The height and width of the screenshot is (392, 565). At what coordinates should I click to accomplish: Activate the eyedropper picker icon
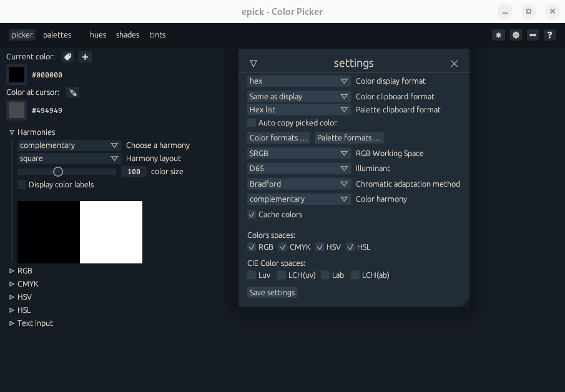click(x=73, y=92)
